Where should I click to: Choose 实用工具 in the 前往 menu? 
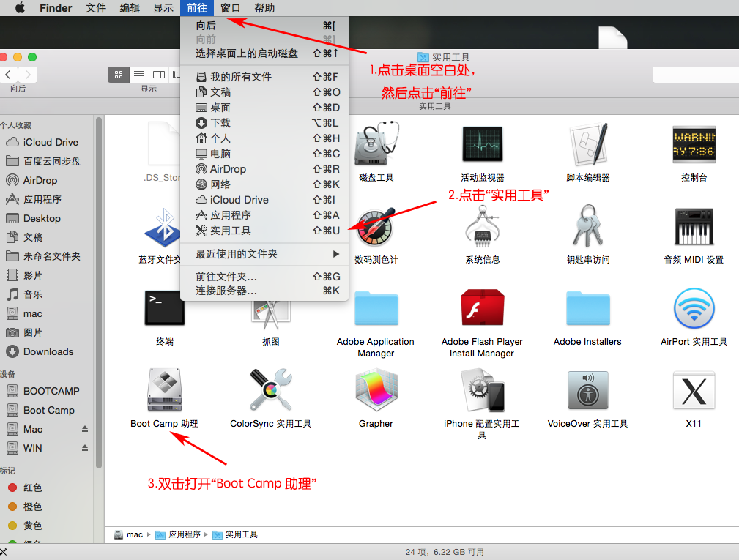(x=264, y=231)
